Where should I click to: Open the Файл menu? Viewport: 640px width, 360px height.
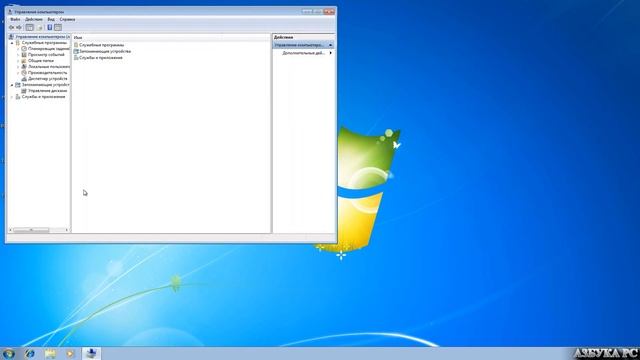tap(15, 19)
